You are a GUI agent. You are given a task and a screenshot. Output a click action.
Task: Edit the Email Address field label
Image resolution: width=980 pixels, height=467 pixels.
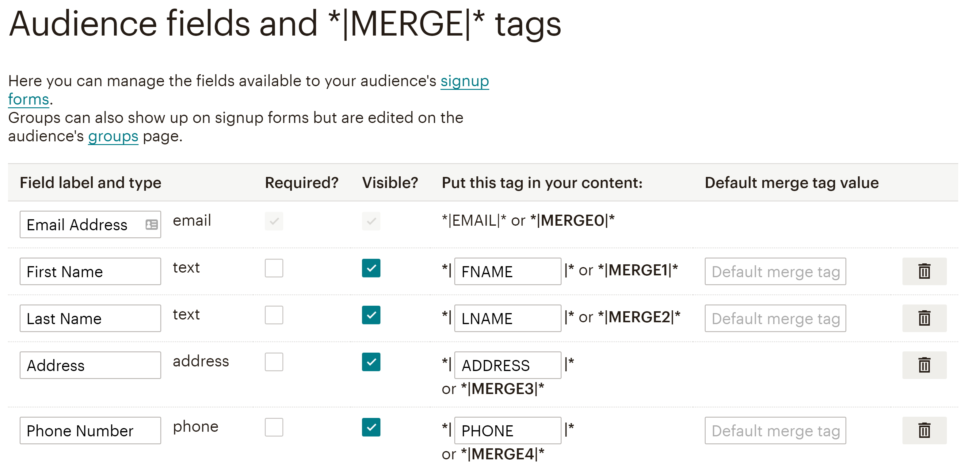(76, 224)
